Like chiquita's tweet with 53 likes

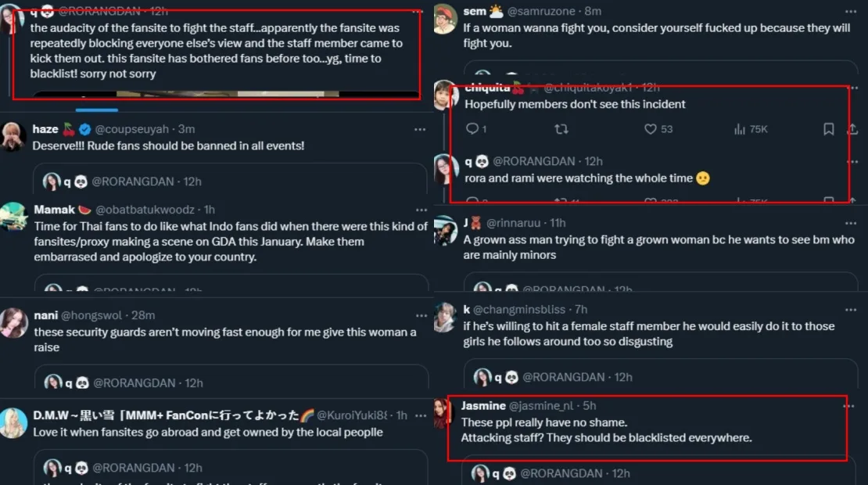[650, 129]
